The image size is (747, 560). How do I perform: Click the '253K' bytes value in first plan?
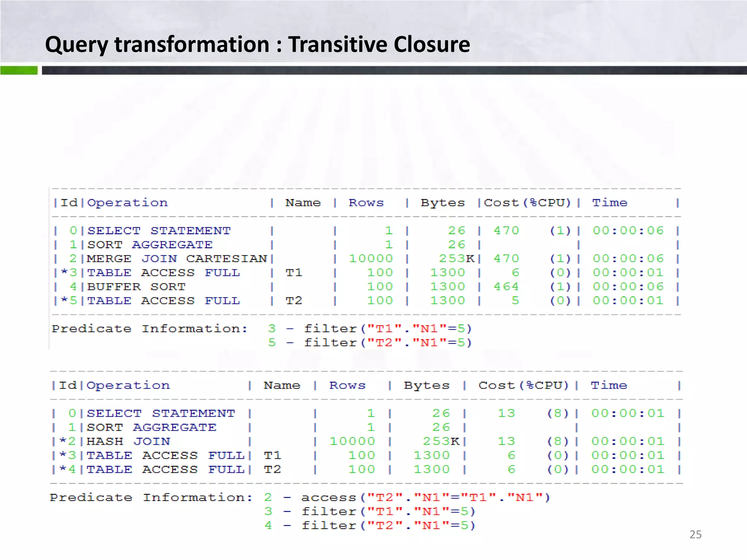click(457, 258)
